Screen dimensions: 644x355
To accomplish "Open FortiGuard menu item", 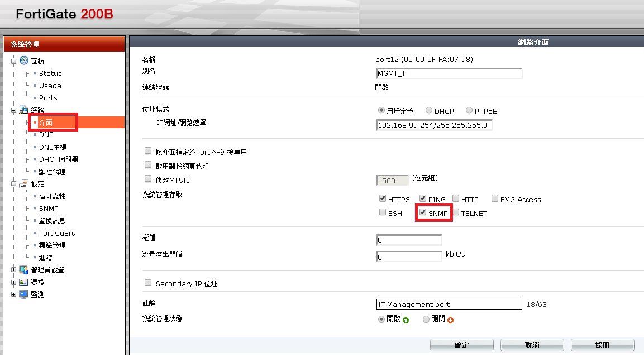I will click(x=57, y=233).
